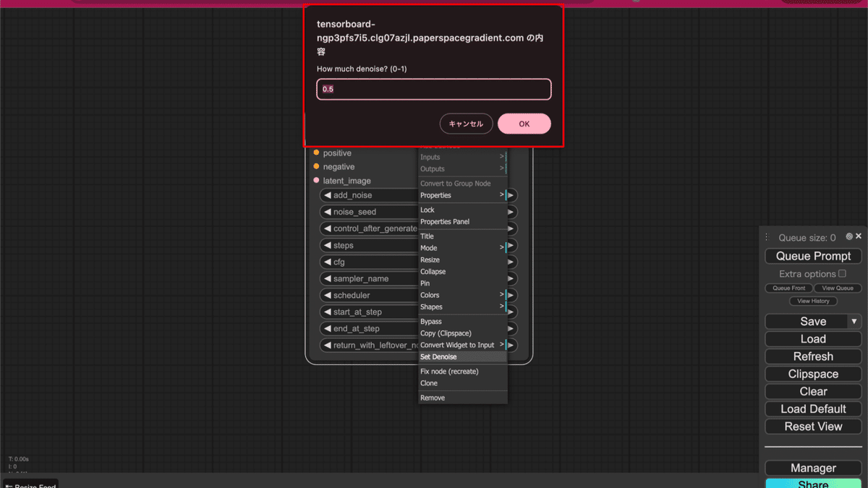This screenshot has height=488, width=868.
Task: Click the orange positive input socket
Action: click(316, 153)
